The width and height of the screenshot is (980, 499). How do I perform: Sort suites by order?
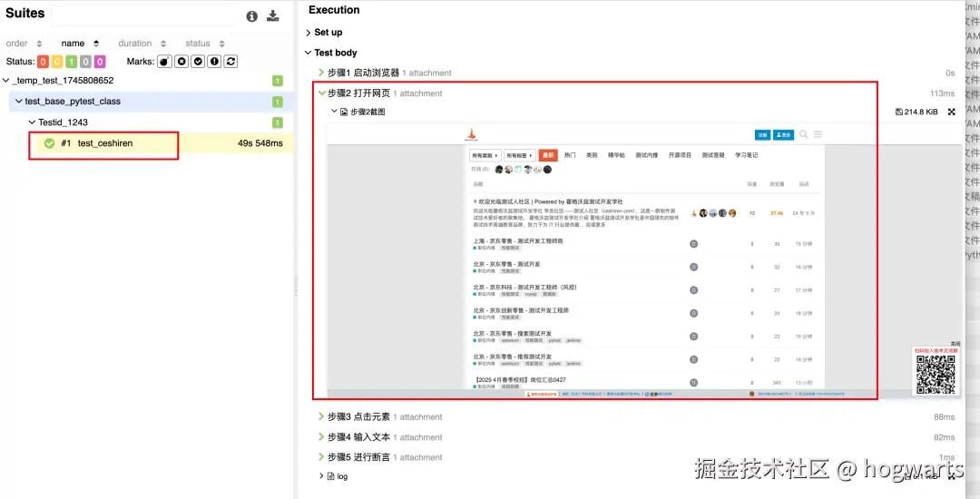point(24,43)
